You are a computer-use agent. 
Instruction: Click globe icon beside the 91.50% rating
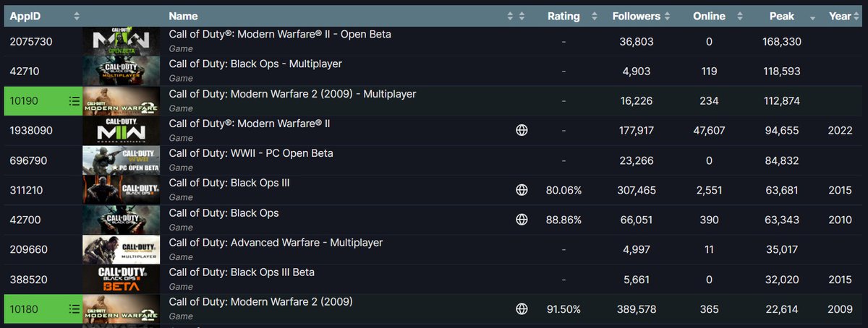pyautogui.click(x=522, y=309)
